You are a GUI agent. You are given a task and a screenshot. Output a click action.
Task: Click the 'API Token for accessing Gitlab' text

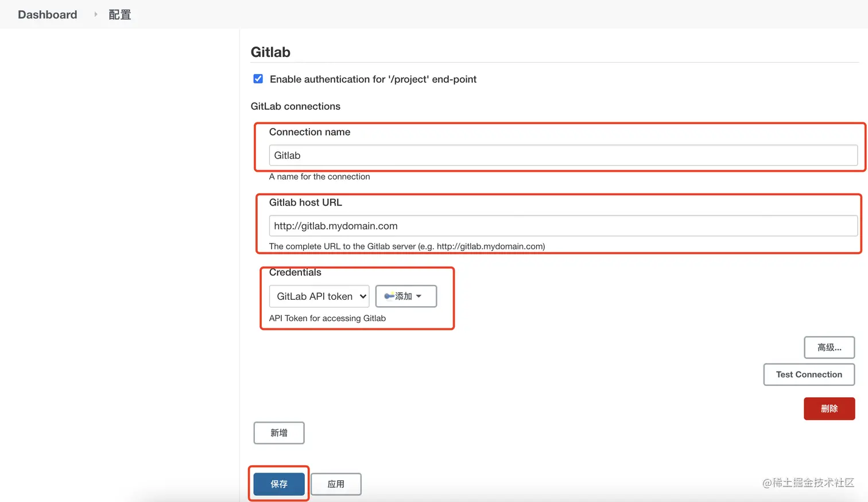tap(327, 318)
